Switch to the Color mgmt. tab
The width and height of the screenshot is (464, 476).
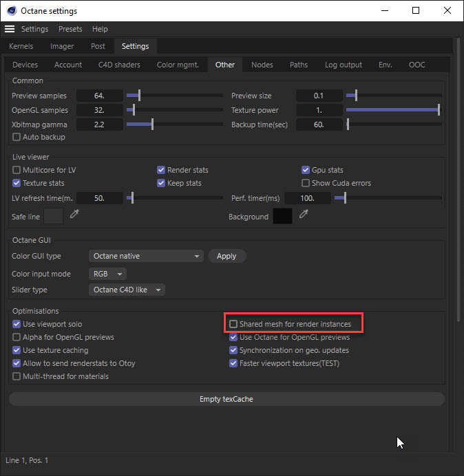point(178,65)
